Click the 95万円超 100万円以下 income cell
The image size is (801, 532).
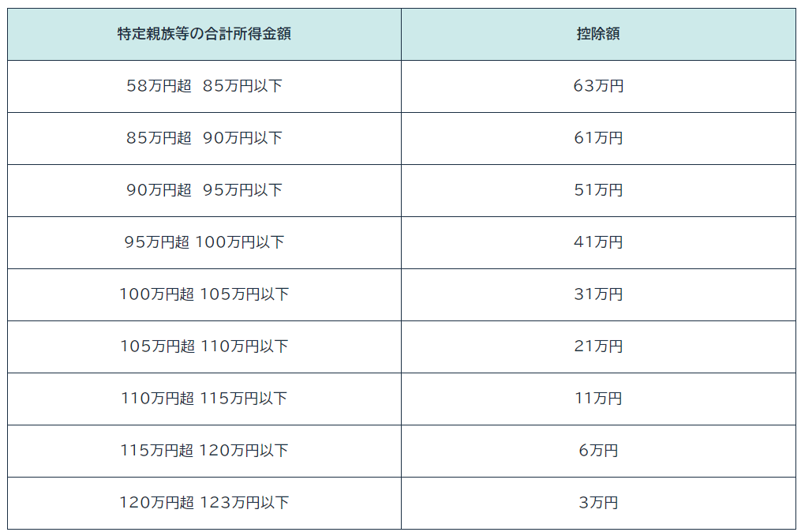[x=204, y=242]
